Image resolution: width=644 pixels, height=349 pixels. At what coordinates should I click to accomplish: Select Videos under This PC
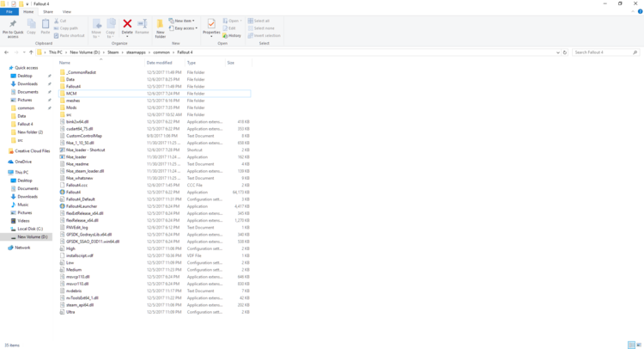point(23,221)
